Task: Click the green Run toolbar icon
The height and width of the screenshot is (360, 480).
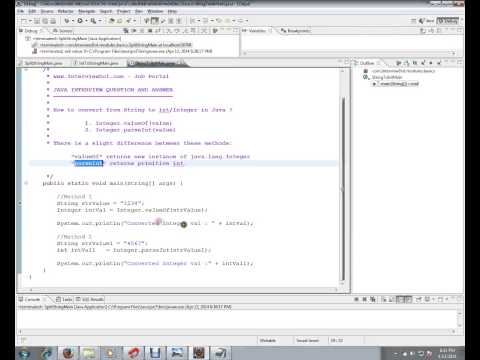Action: [80, 21]
